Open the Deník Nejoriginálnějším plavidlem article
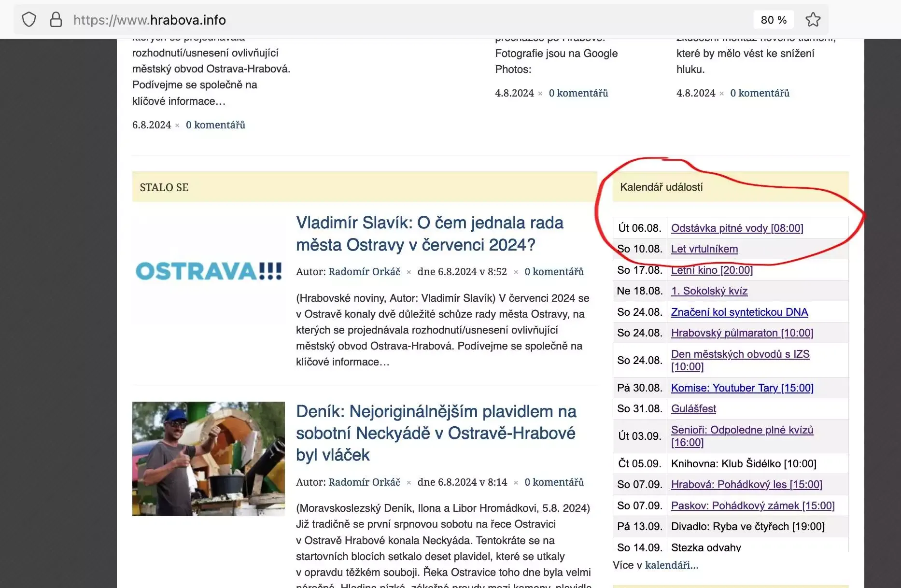The height and width of the screenshot is (588, 901). tap(436, 433)
